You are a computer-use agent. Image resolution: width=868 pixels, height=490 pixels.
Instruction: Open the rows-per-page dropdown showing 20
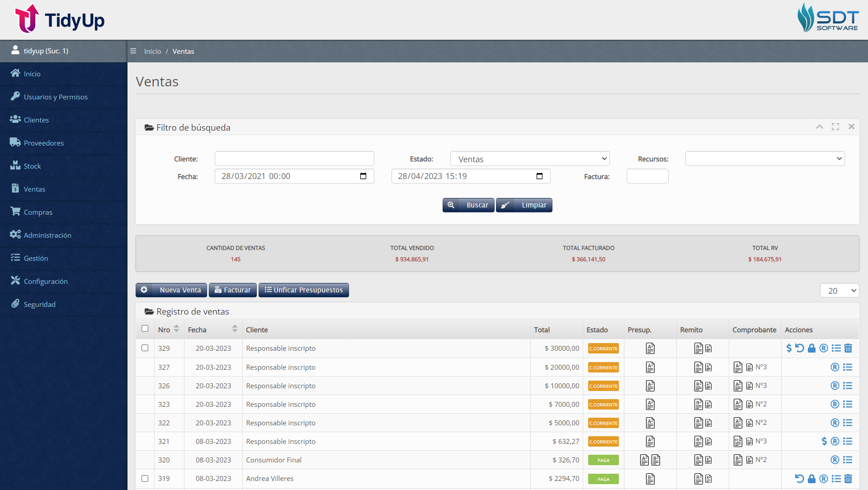click(x=840, y=291)
